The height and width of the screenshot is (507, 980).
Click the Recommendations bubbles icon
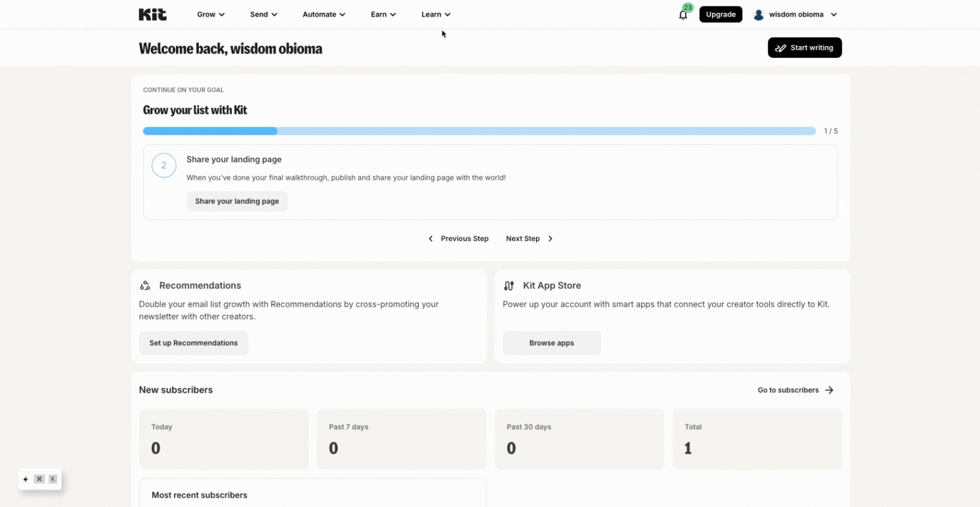coord(145,285)
